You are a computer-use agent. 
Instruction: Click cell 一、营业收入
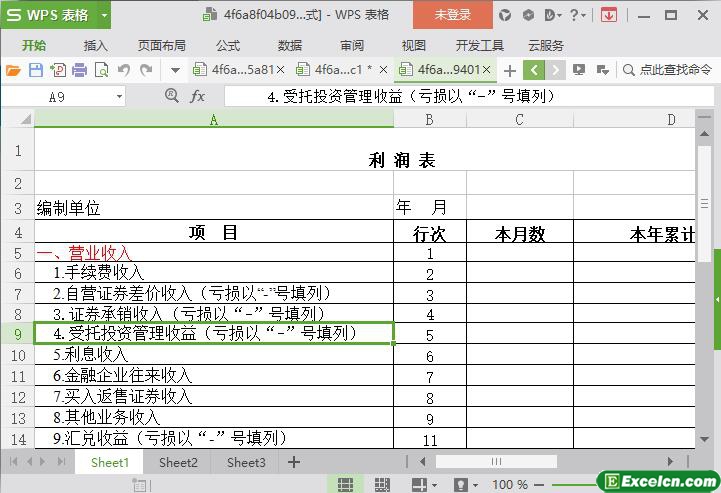214,252
